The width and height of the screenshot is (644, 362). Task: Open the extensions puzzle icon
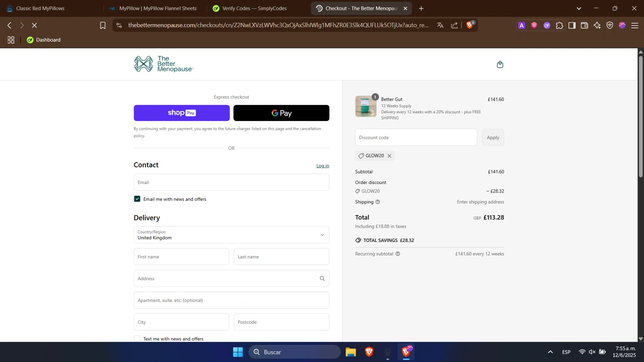[559, 25]
